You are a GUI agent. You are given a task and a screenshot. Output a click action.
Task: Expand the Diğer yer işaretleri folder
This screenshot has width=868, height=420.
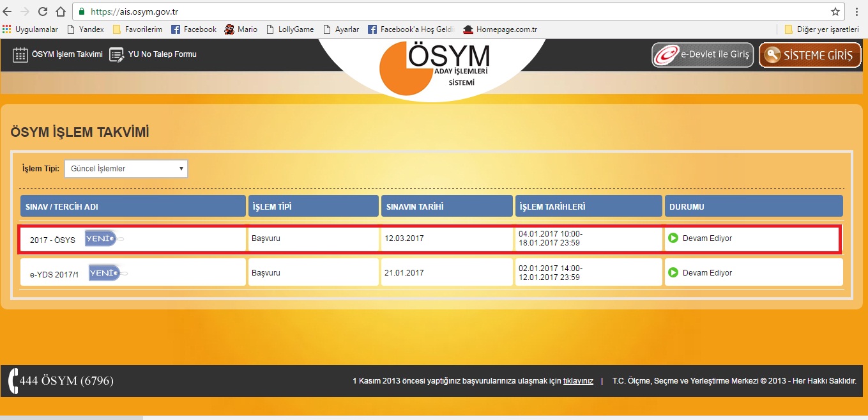point(821,29)
